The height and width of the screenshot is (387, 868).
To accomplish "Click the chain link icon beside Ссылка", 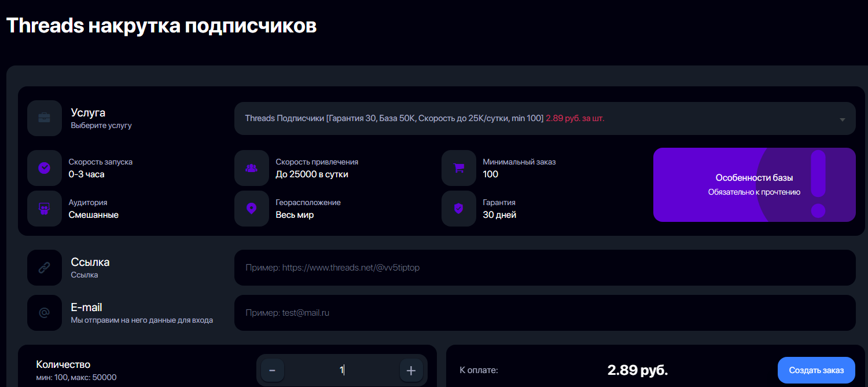I will tap(44, 268).
